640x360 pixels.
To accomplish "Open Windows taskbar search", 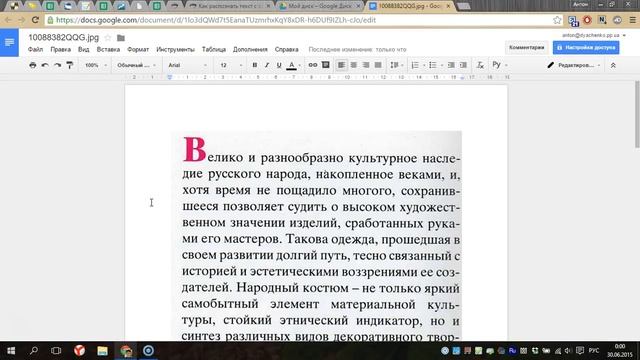I will (x=34, y=351).
